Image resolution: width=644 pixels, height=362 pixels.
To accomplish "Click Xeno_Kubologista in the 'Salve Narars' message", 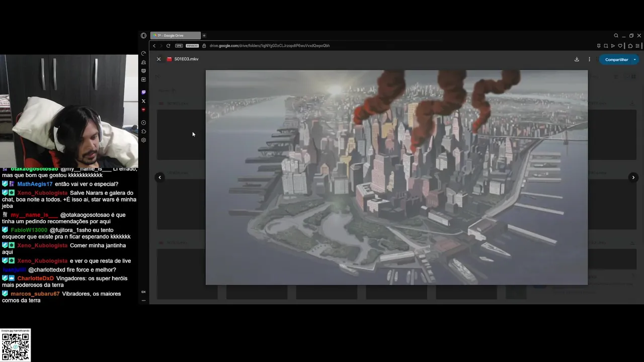I will pos(42,193).
